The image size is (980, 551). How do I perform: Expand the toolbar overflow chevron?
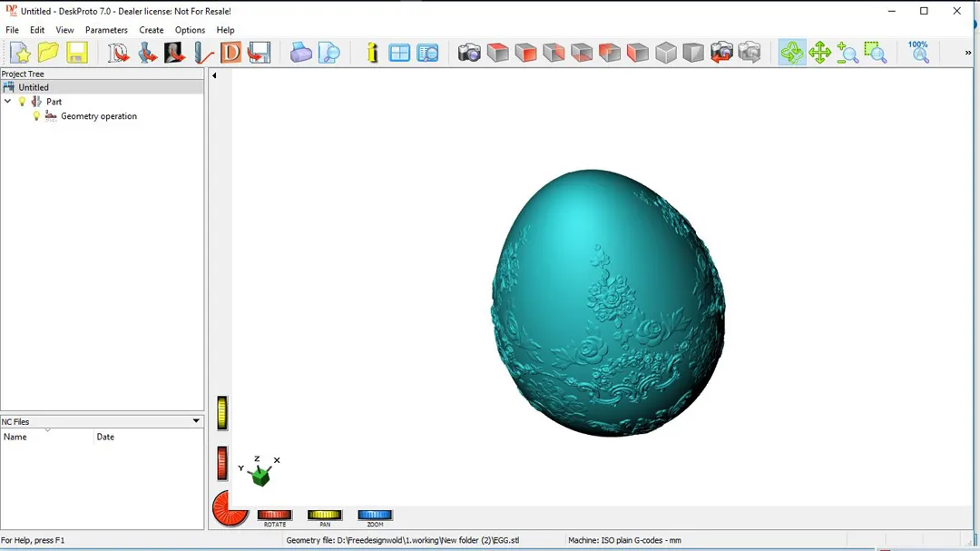[x=967, y=53]
